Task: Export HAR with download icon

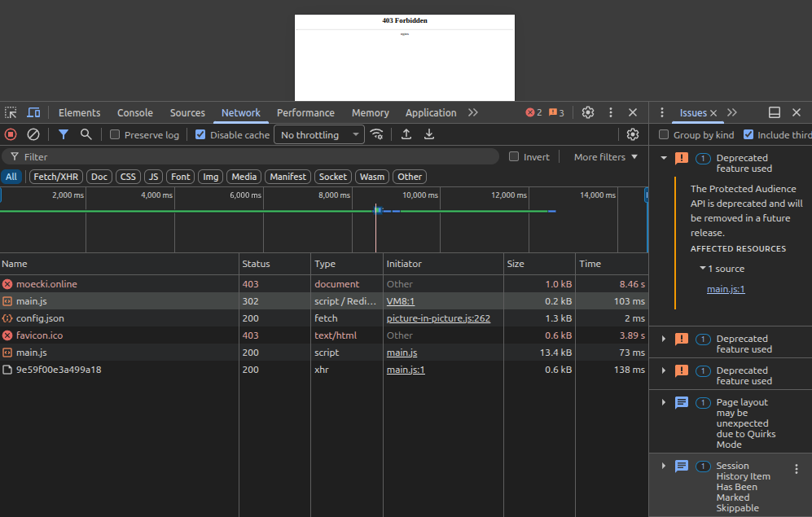Action: pyautogui.click(x=429, y=134)
